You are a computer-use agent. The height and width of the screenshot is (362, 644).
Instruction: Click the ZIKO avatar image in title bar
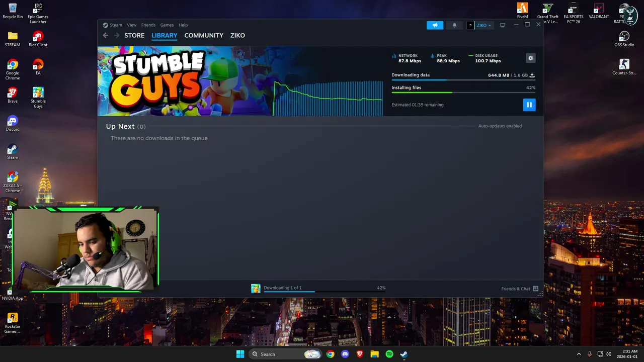tap(470, 25)
